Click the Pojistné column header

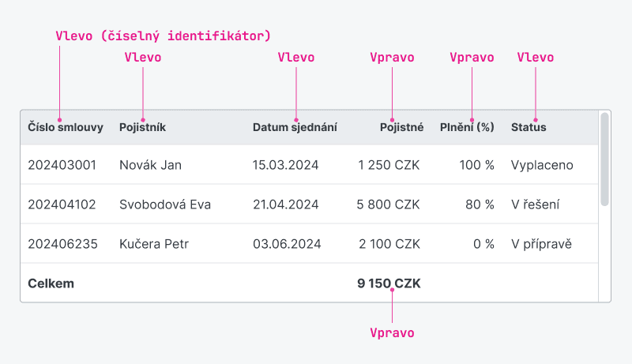401,127
